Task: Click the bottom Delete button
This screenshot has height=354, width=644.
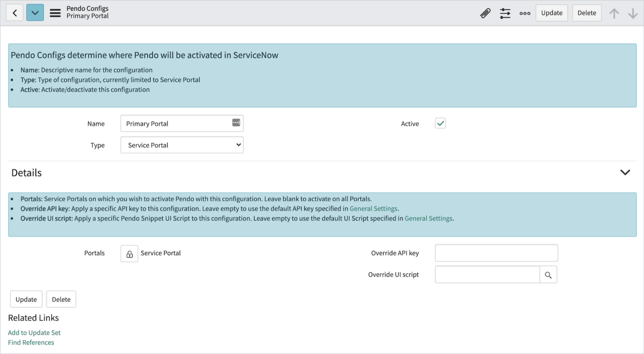Action: pos(61,299)
